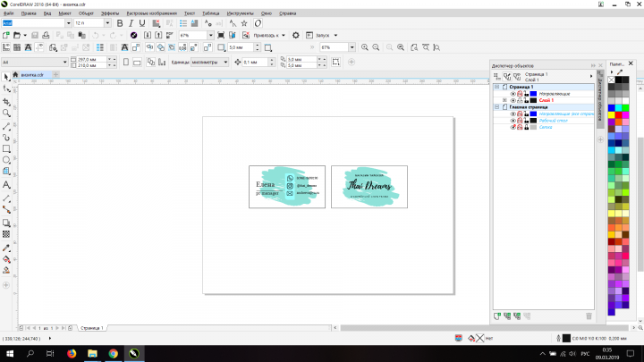Collapse the Главная страница tree node
This screenshot has width=644, height=362.
click(497, 107)
